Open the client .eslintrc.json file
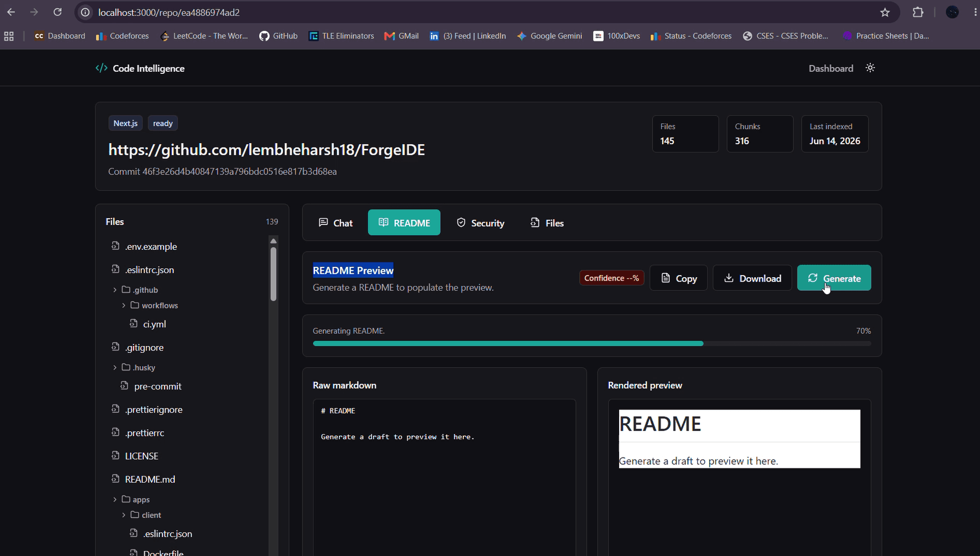The image size is (980, 556). click(161, 533)
